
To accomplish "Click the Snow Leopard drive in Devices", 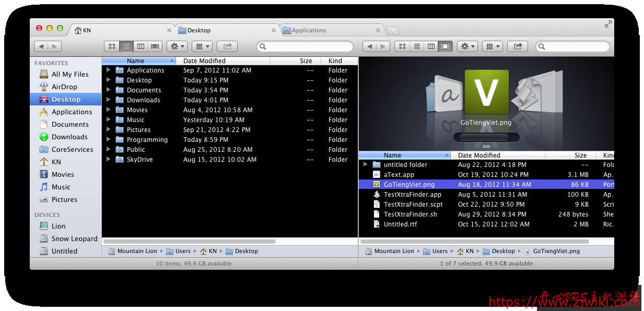I will click(x=74, y=238).
